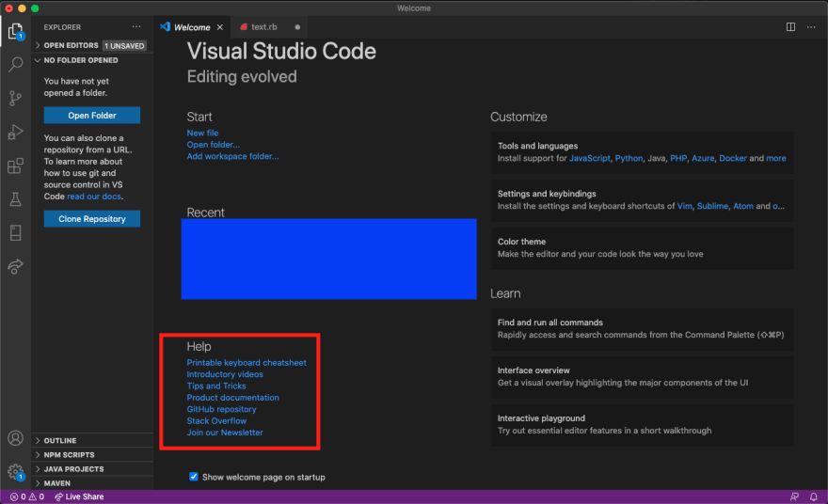The image size is (828, 504).
Task: Click the Explorer more actions ellipsis
Action: click(136, 27)
